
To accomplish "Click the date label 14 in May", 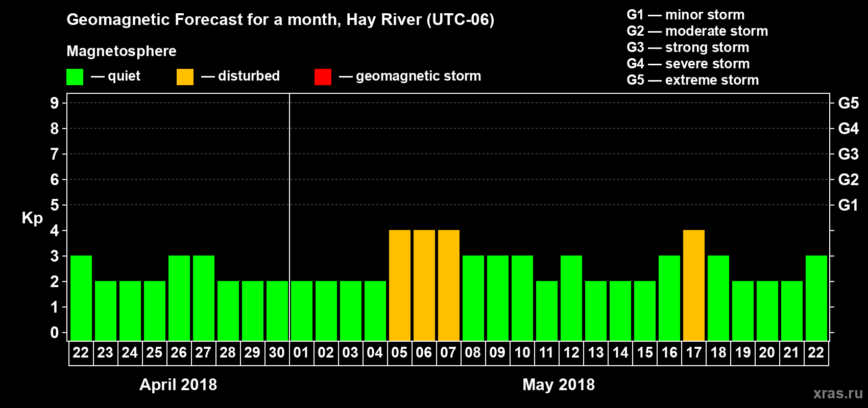I will pyautogui.click(x=620, y=352).
